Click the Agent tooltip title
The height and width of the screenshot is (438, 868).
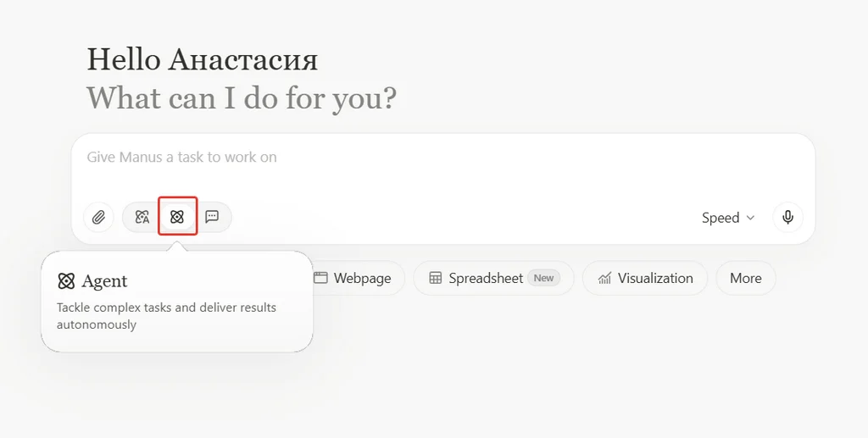104,281
